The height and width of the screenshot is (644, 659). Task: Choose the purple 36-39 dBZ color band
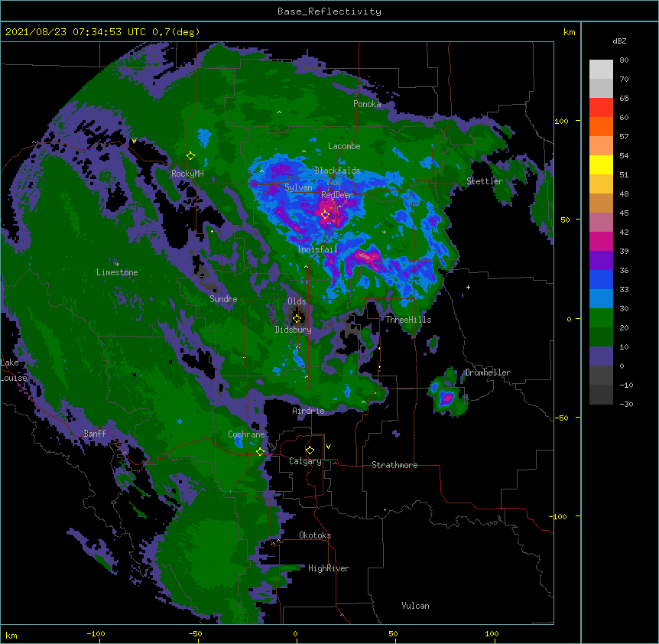[601, 261]
